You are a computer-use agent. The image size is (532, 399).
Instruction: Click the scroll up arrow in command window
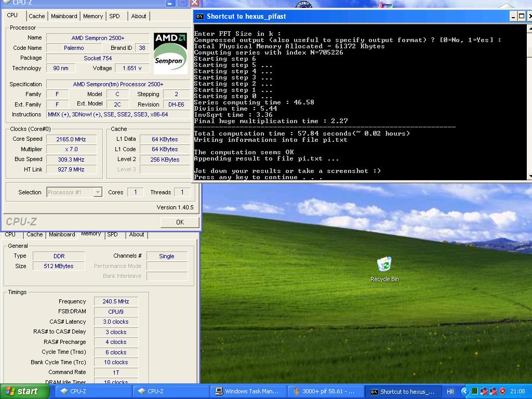529,30
